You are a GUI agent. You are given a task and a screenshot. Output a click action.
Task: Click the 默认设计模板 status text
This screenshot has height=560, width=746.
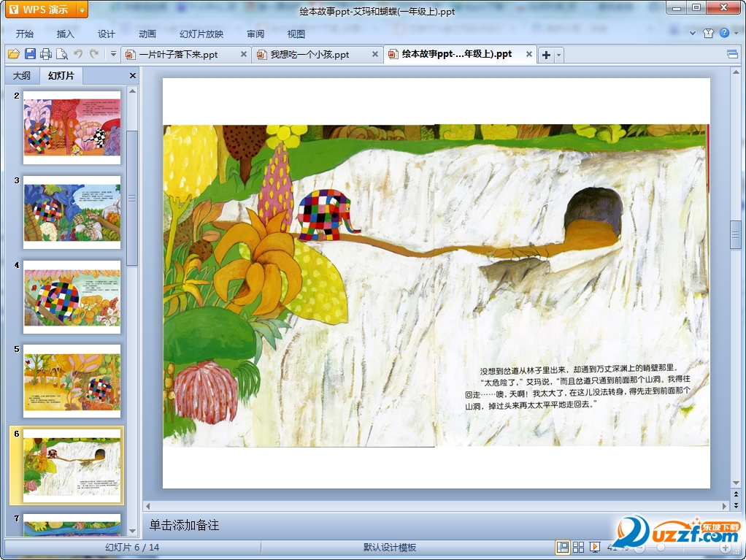[x=390, y=547]
